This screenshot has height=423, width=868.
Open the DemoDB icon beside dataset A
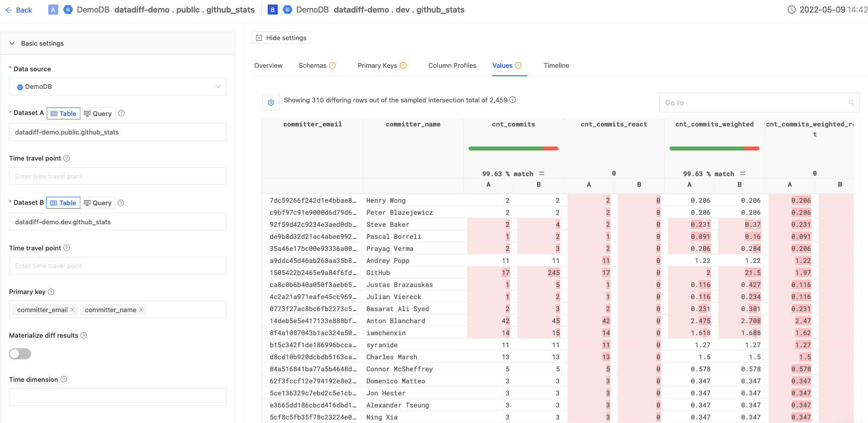click(68, 10)
